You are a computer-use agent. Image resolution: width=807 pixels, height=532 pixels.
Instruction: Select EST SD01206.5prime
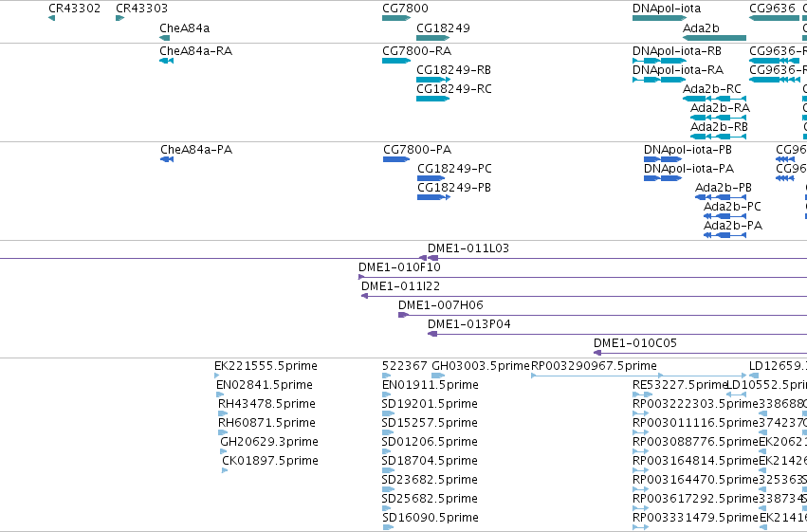tap(387, 451)
